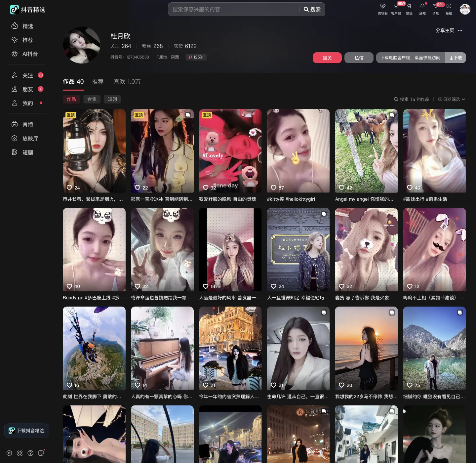
Task: Open the horses on grass video thumbnail
Action: (x=367, y=151)
